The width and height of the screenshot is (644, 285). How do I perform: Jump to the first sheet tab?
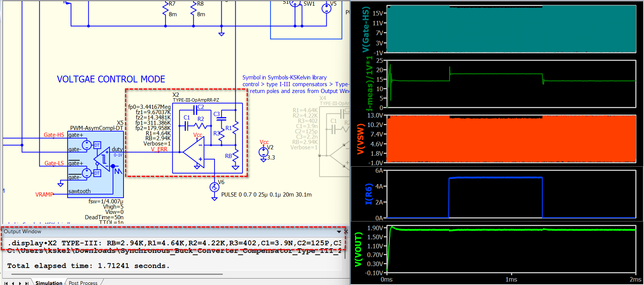click(x=6, y=283)
